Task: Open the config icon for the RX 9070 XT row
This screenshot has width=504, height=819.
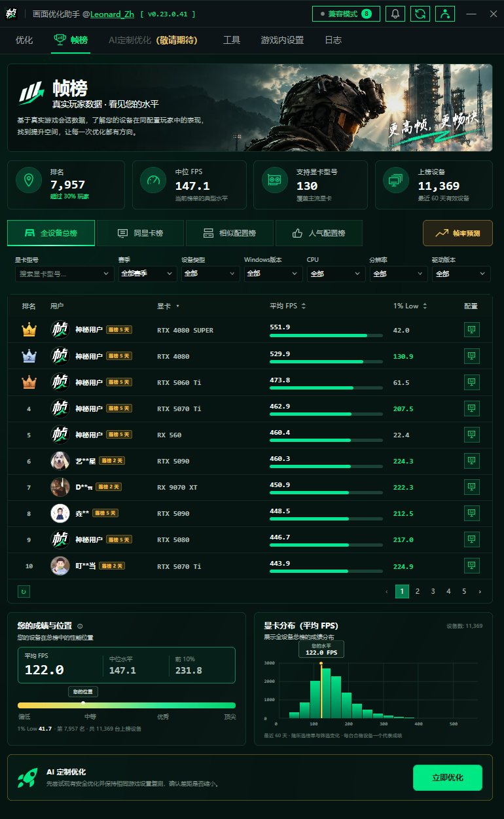Action: pyautogui.click(x=471, y=487)
